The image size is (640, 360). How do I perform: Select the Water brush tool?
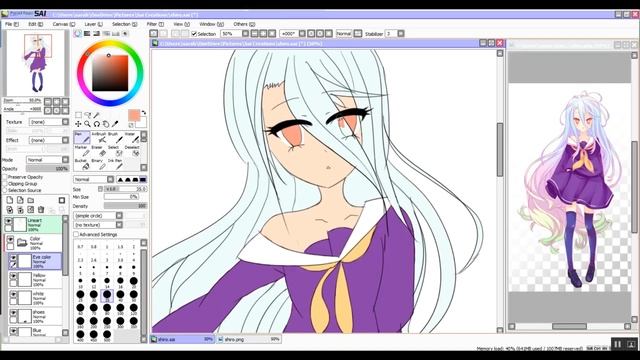pyautogui.click(x=131, y=138)
